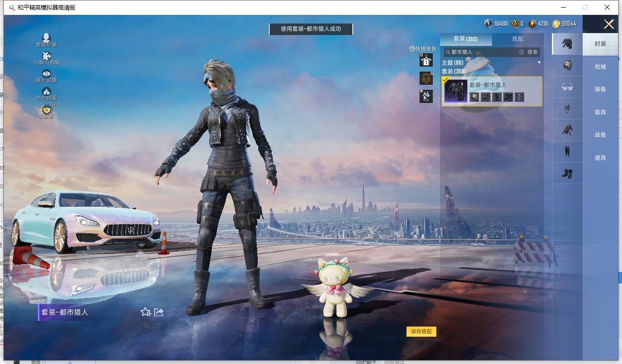Select the headwear category icon
Viewport: 622px width, 364px height.
coord(567,66)
